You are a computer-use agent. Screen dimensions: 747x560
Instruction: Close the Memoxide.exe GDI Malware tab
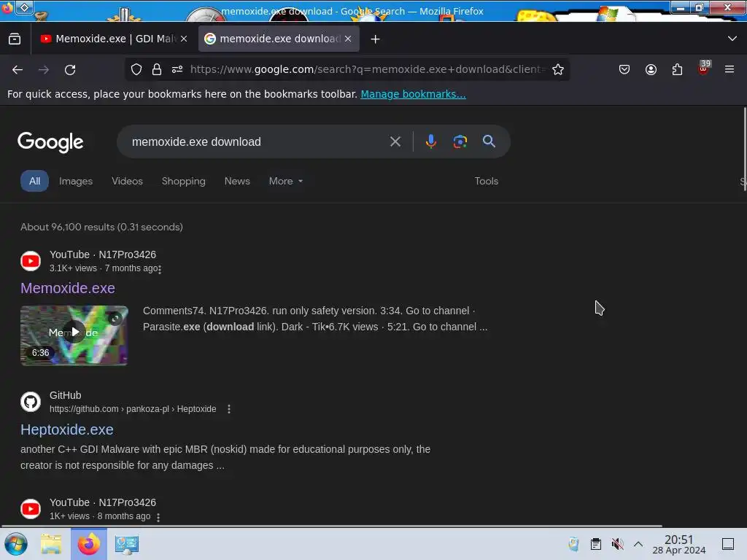[184, 39]
